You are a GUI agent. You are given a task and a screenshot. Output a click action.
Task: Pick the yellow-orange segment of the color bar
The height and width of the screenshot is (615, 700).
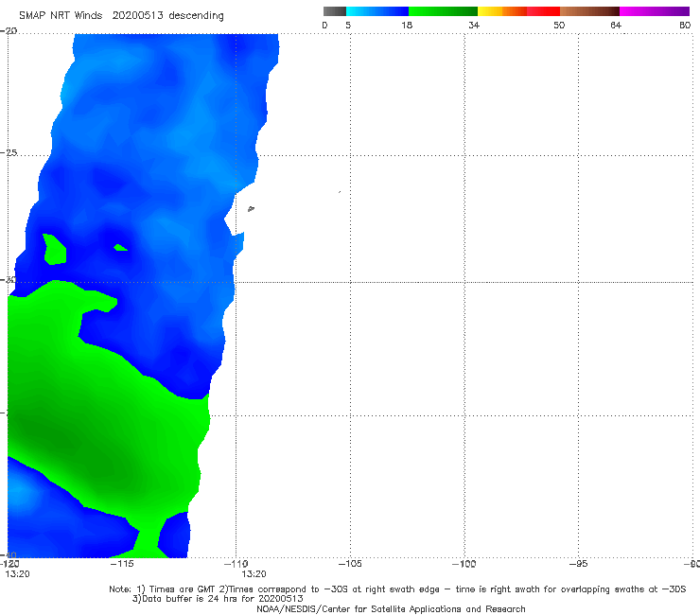coord(501,11)
